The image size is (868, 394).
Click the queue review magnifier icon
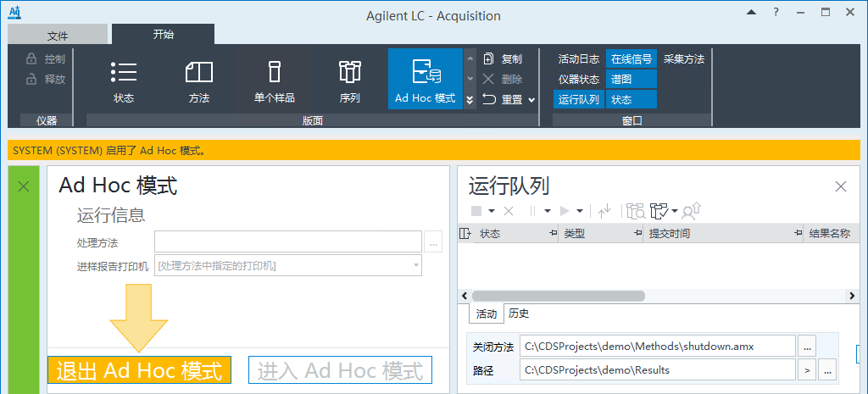(x=636, y=211)
